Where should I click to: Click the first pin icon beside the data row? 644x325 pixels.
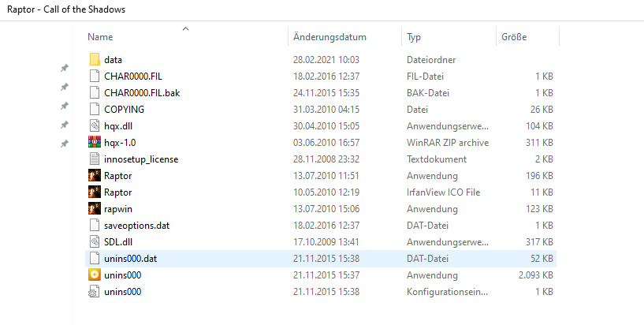[x=65, y=68]
